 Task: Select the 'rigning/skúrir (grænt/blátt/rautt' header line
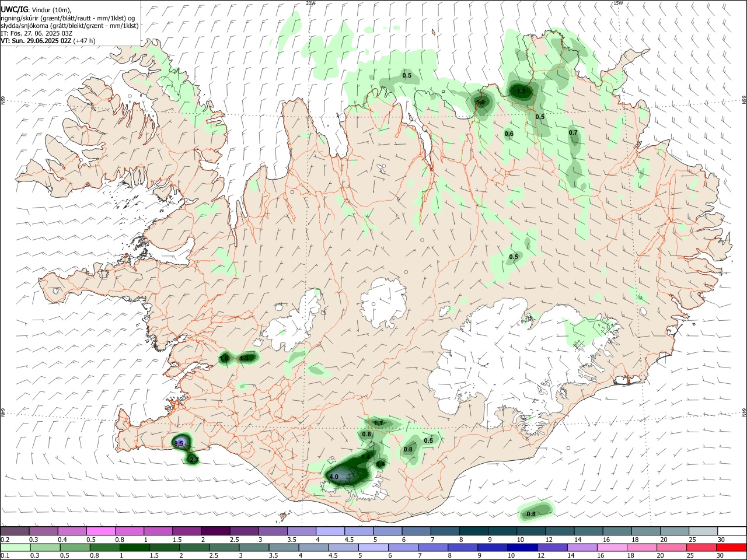(68, 17)
